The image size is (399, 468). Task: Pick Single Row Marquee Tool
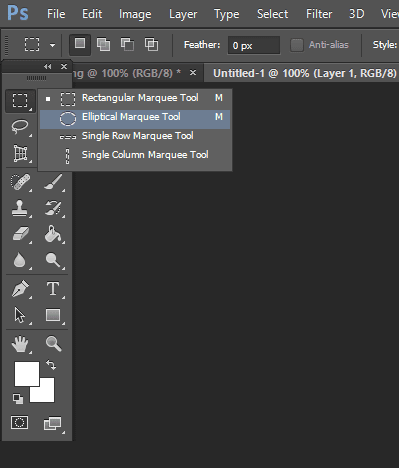(135, 136)
